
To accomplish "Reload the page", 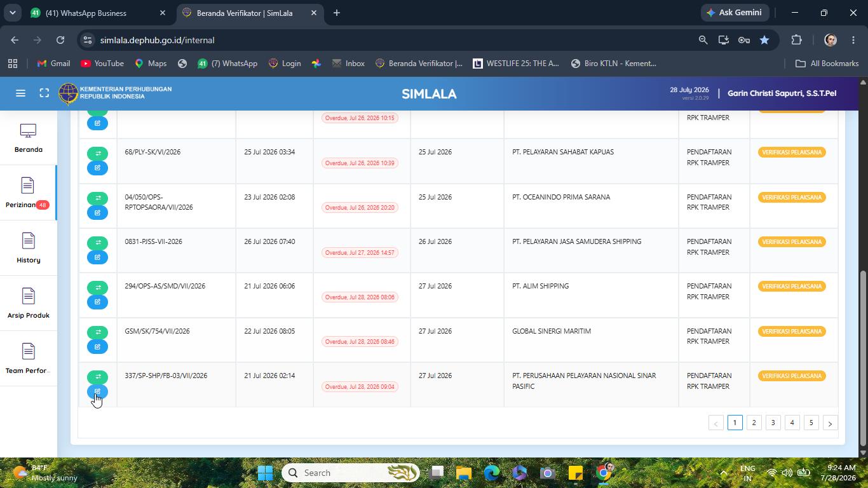I will pyautogui.click(x=60, y=40).
